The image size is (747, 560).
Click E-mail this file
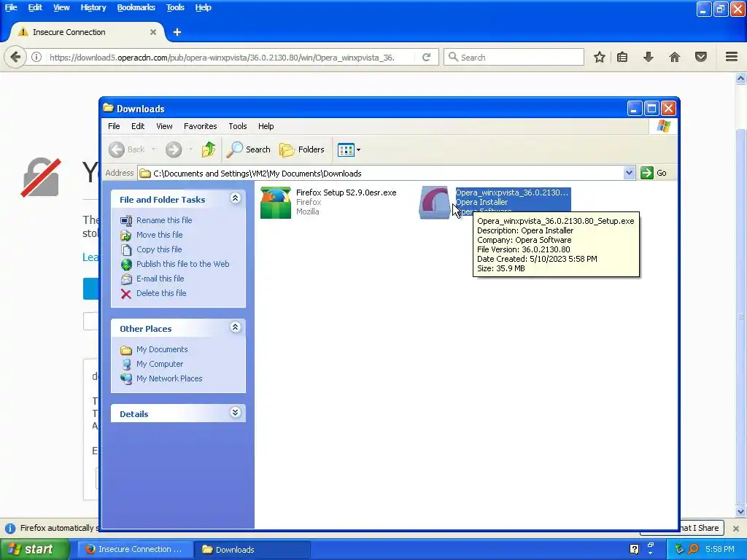160,279
